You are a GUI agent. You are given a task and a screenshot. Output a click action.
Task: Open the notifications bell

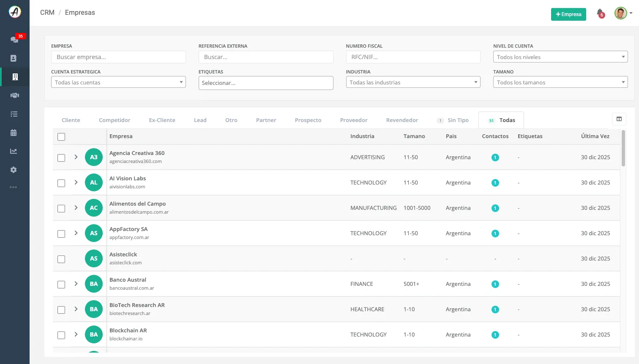[600, 14]
